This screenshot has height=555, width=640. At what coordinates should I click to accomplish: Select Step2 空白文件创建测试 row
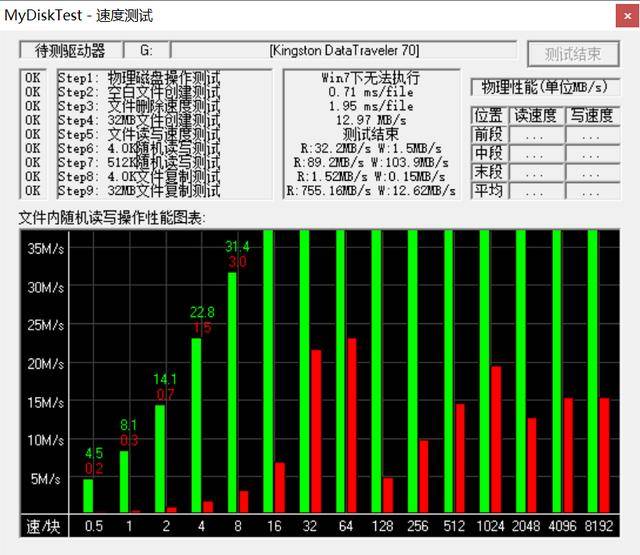pyautogui.click(x=139, y=92)
